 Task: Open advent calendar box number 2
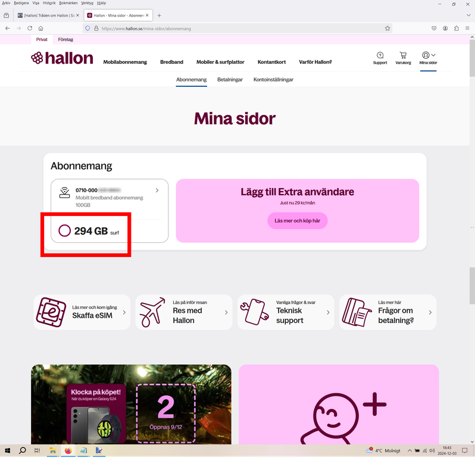pyautogui.click(x=166, y=412)
